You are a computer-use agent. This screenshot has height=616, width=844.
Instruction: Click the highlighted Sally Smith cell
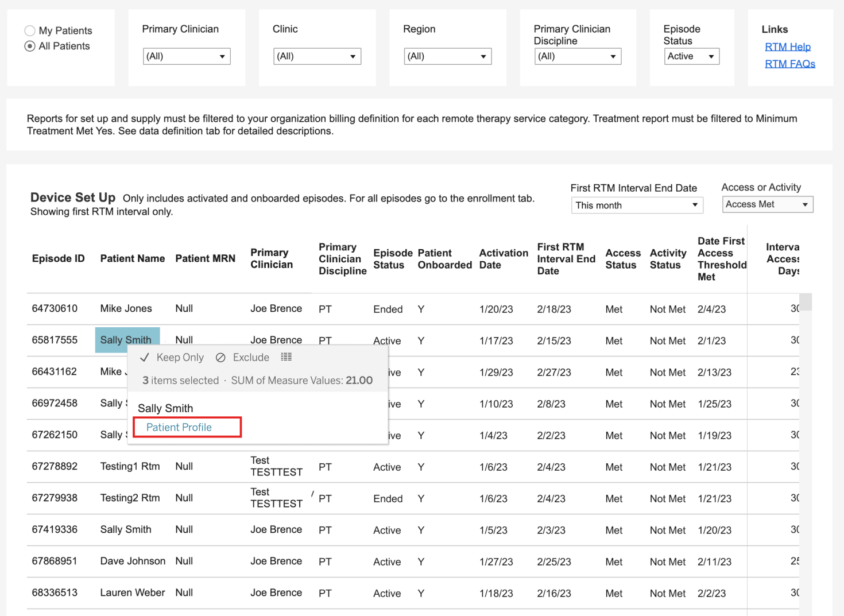click(127, 340)
